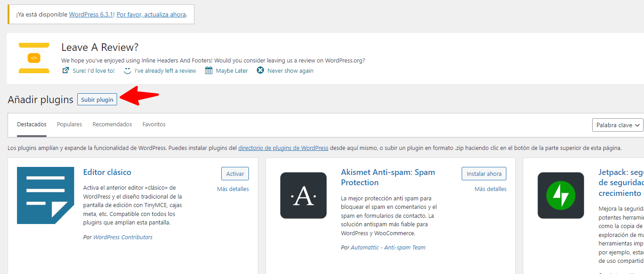Open the Palabra clave search type dropdown
Image resolution: width=644 pixels, height=274 pixels.
pyautogui.click(x=618, y=125)
